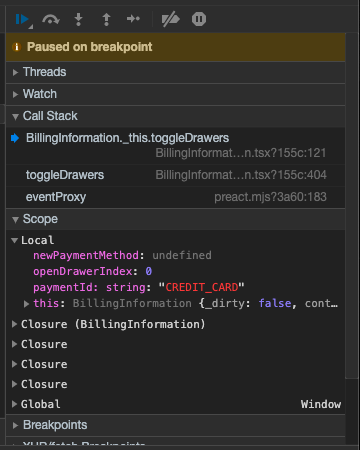
Task: Step out of current function
Action: point(106,19)
